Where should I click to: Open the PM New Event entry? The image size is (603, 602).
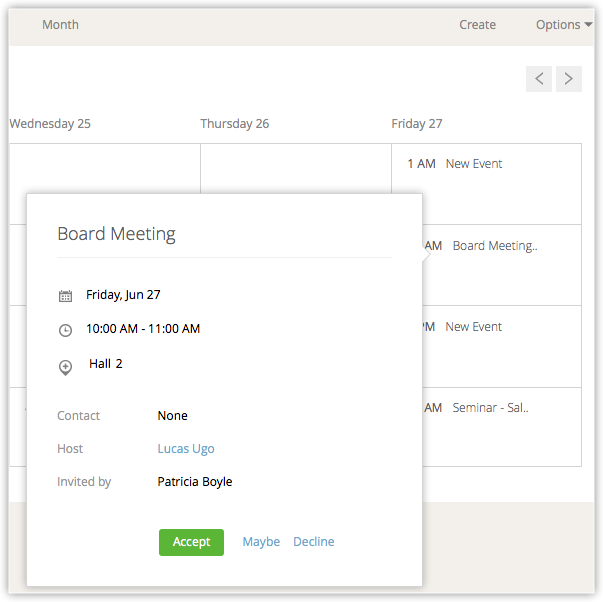[x=474, y=327]
